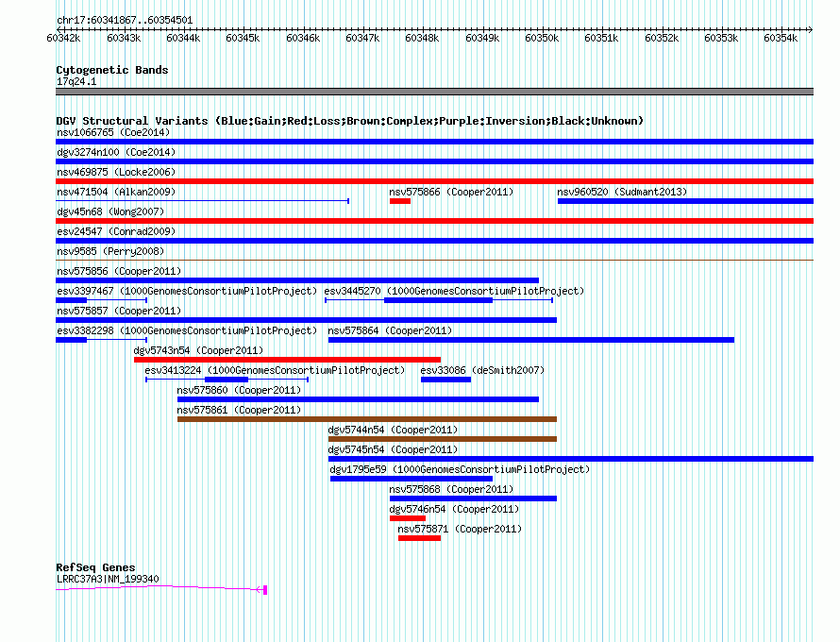Click the nsv575864 (Cooper2011) label

coord(390,330)
